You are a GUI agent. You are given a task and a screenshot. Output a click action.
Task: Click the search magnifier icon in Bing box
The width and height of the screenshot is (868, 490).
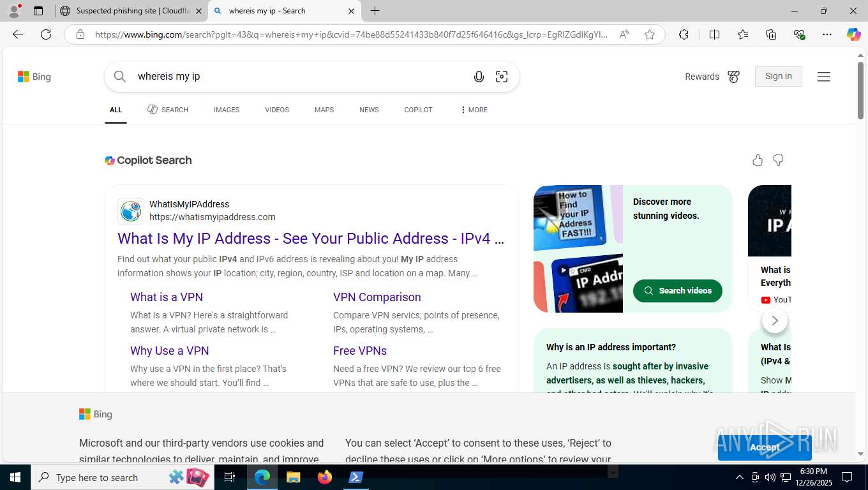tap(120, 77)
